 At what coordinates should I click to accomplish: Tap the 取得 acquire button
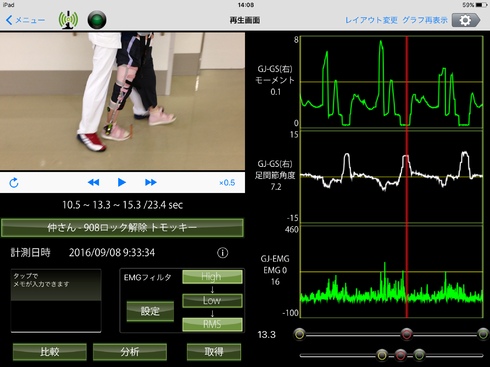pos(214,352)
